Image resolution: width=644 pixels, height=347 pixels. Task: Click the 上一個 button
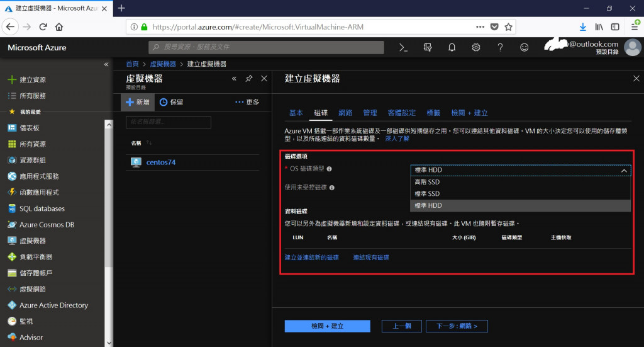pos(402,326)
